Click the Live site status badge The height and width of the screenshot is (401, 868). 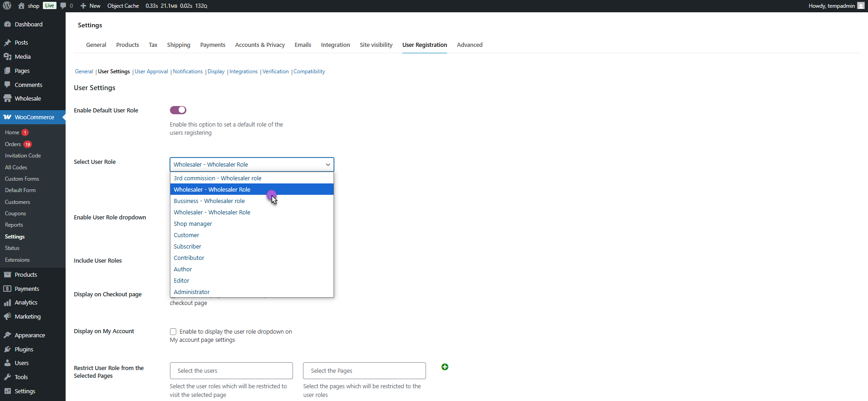click(x=50, y=5)
